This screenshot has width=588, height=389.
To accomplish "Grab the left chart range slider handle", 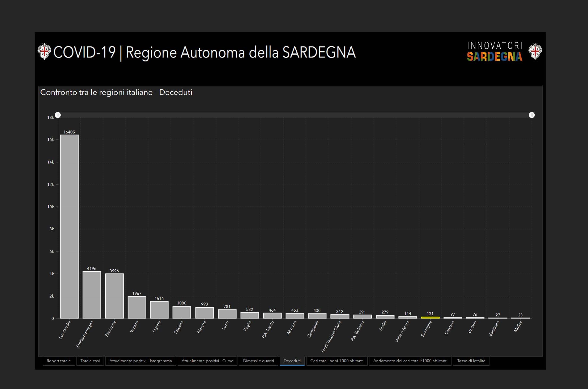I will (x=58, y=115).
